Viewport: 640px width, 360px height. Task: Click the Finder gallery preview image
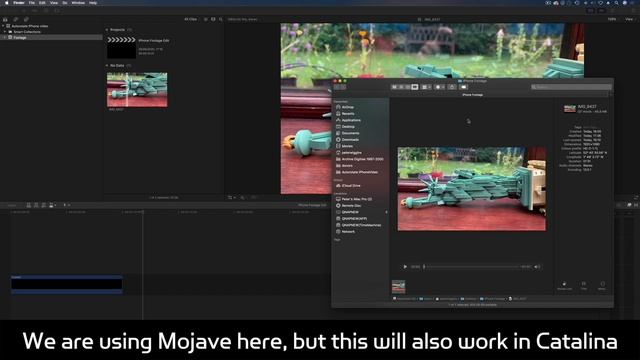click(472, 189)
